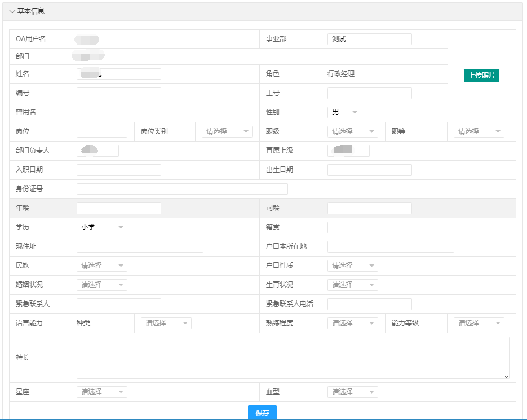This screenshot has height=420, width=527.
Task: Open the 血型 blood type dropdown
Action: (x=352, y=392)
